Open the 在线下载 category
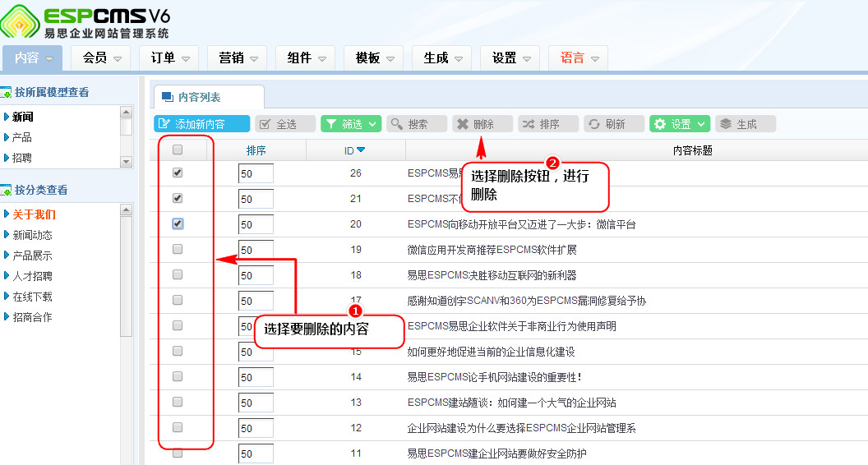 point(33,297)
